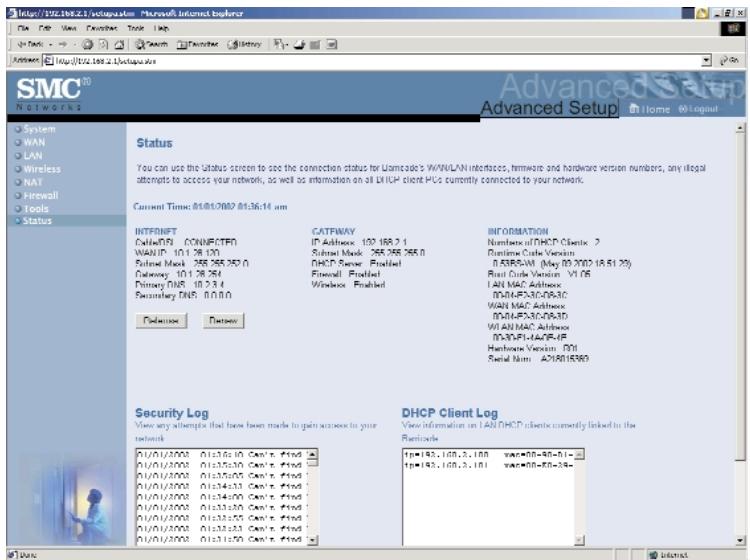The width and height of the screenshot is (750, 560).
Task: Click the Back arrow button
Action: click(x=31, y=44)
